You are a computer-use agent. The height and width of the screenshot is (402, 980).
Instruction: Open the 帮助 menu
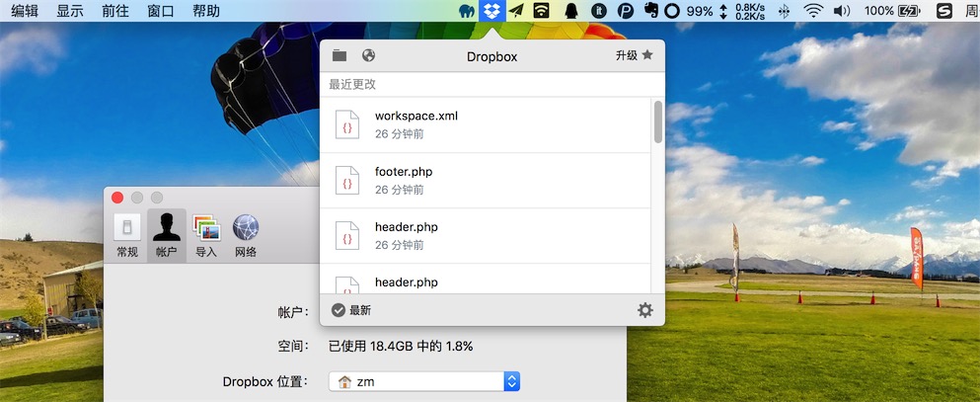206,11
